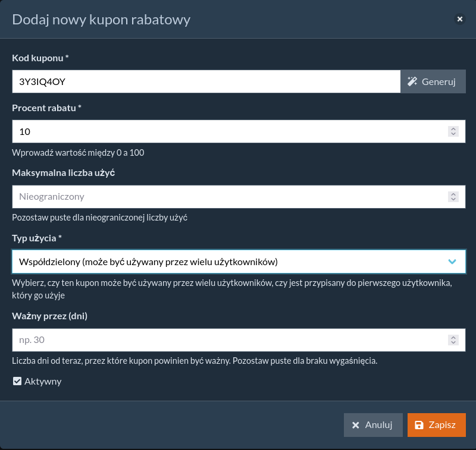Click the Maksymalna liczba użyć field
The height and width of the screenshot is (450, 476).
(x=226, y=197)
